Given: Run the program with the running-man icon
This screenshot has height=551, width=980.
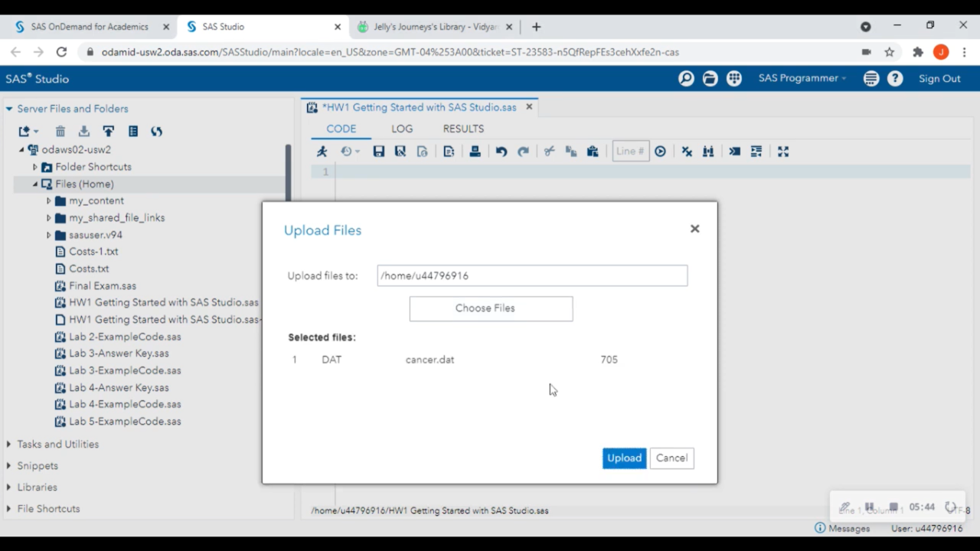Looking at the screenshot, I should click(x=322, y=152).
